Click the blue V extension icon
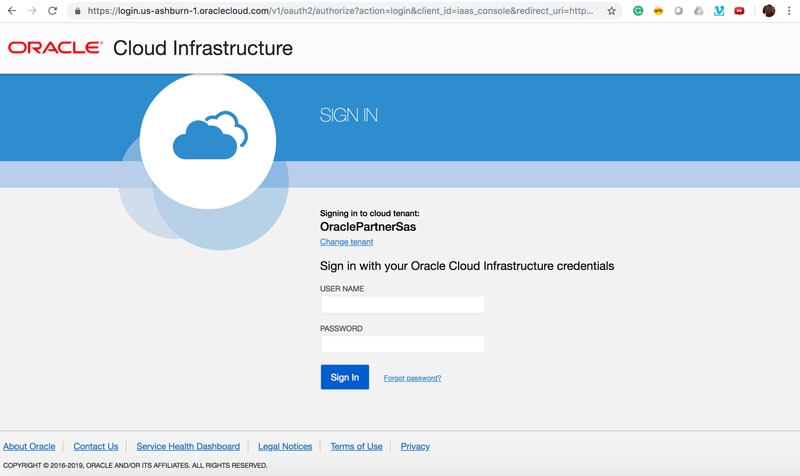Viewport: 800px width, 476px height. (719, 11)
